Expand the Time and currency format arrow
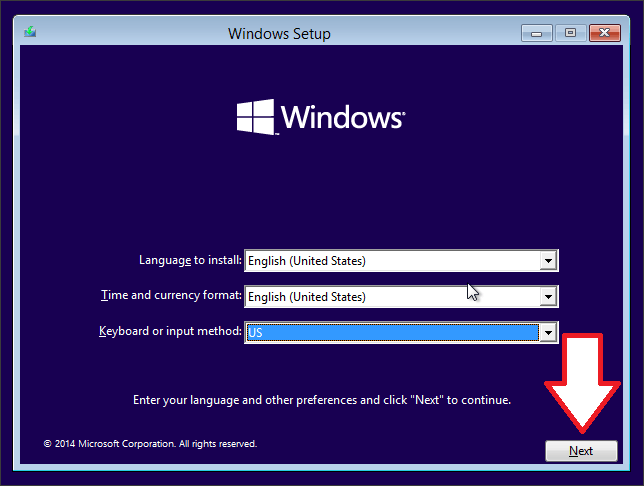The image size is (644, 486). (547, 297)
